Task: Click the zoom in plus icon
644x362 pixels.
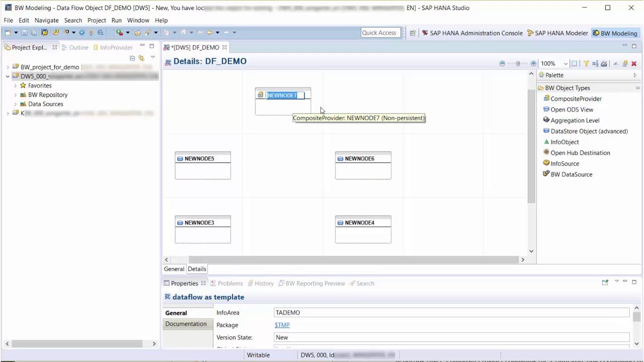Action: tap(533, 63)
